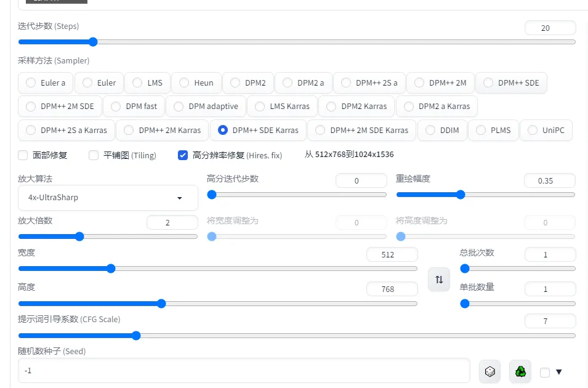588x388 pixels.
Task: Focus the Seed input field showing -1
Action: 244,371
